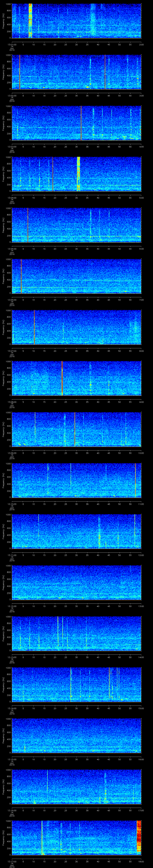153x868 pixels.
Task: Select red line near 4 s in 13:02:00 spectrogram
Action: (20, 72)
